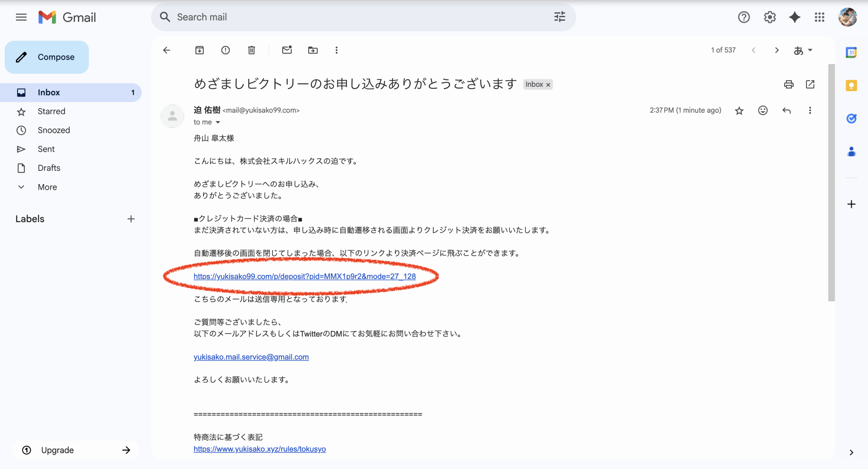Viewport: 868px width, 469px height.
Task: Open the Sent folder
Action: (71, 149)
